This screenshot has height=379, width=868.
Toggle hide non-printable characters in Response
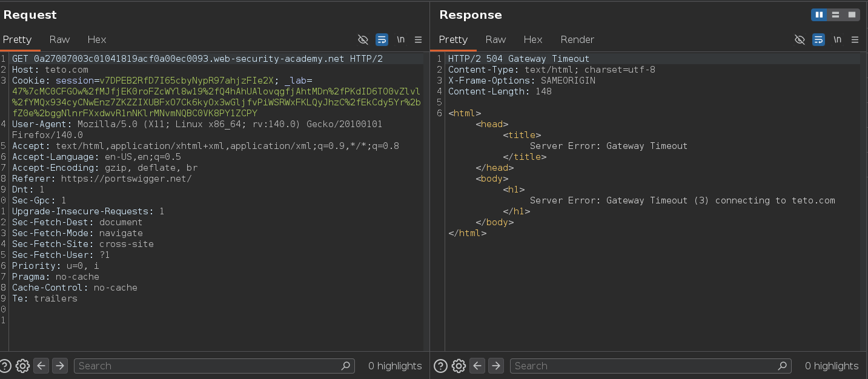(800, 39)
